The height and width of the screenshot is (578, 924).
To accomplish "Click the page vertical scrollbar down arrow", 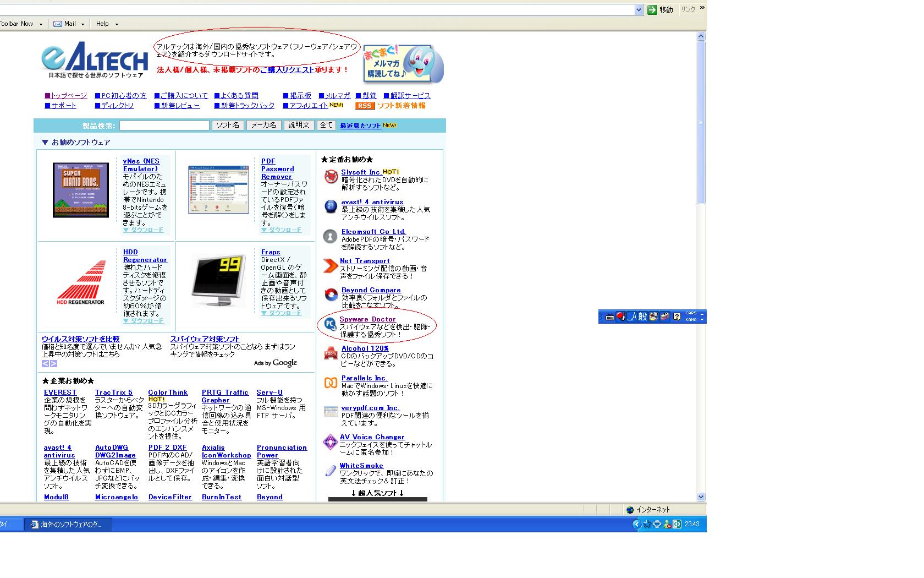I will point(701,497).
